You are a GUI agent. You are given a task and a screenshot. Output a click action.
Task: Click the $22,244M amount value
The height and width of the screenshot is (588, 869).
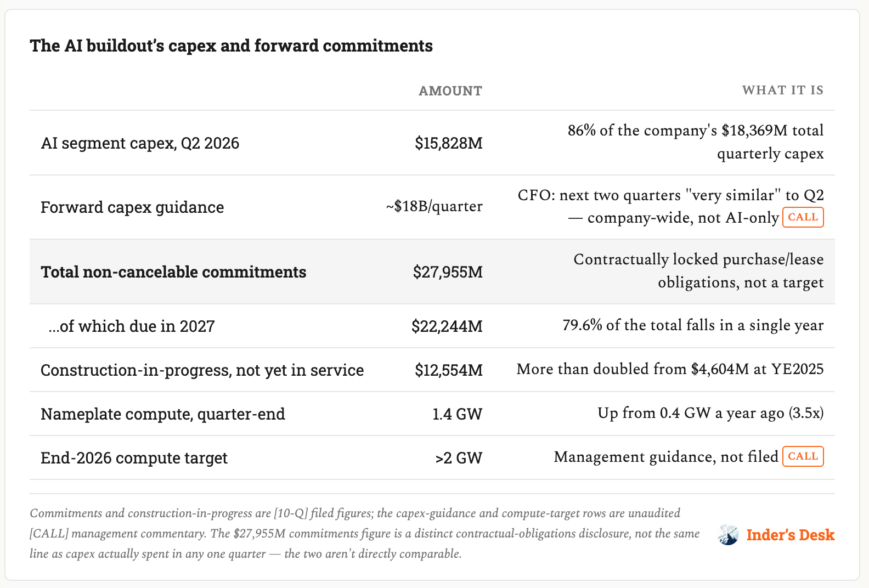click(x=447, y=326)
